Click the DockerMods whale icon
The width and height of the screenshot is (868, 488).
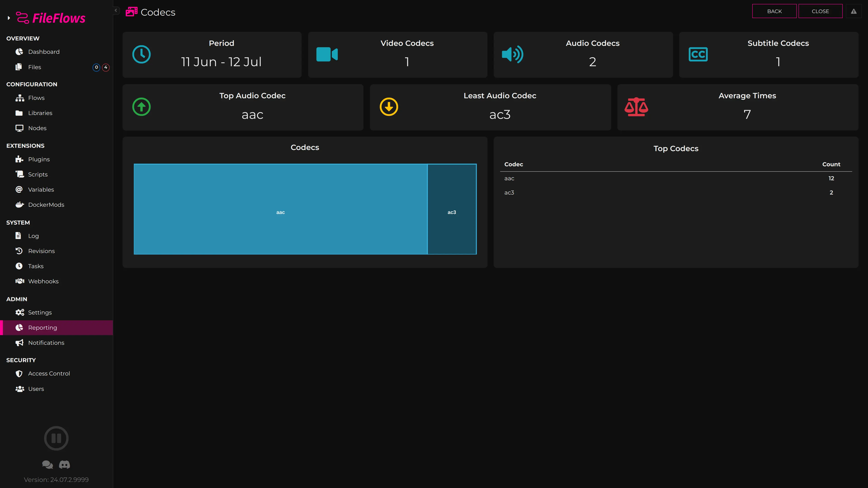[x=19, y=204]
